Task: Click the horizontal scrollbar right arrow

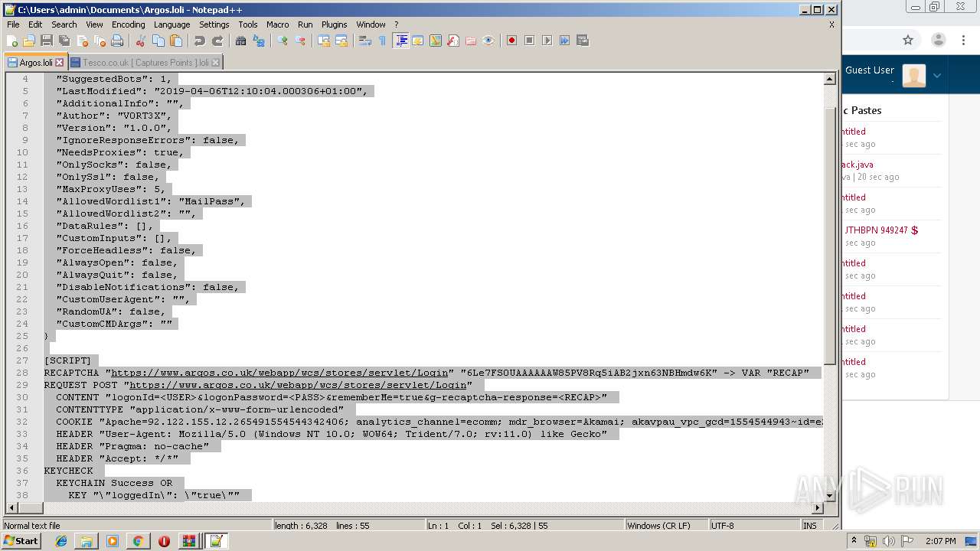Action: [x=818, y=508]
